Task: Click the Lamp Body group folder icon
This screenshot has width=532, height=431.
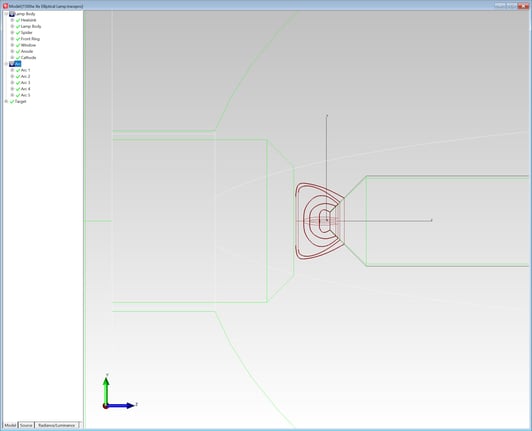Action: click(12, 14)
